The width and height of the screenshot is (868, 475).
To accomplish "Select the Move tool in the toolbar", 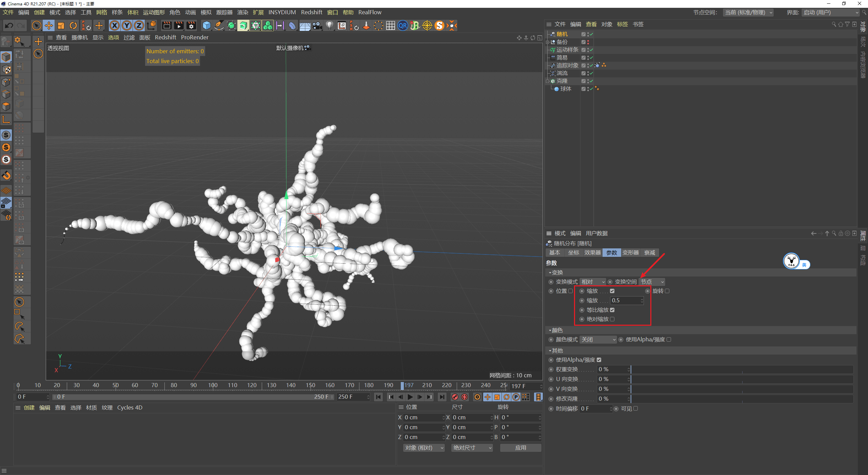I will pyautogui.click(x=48, y=25).
